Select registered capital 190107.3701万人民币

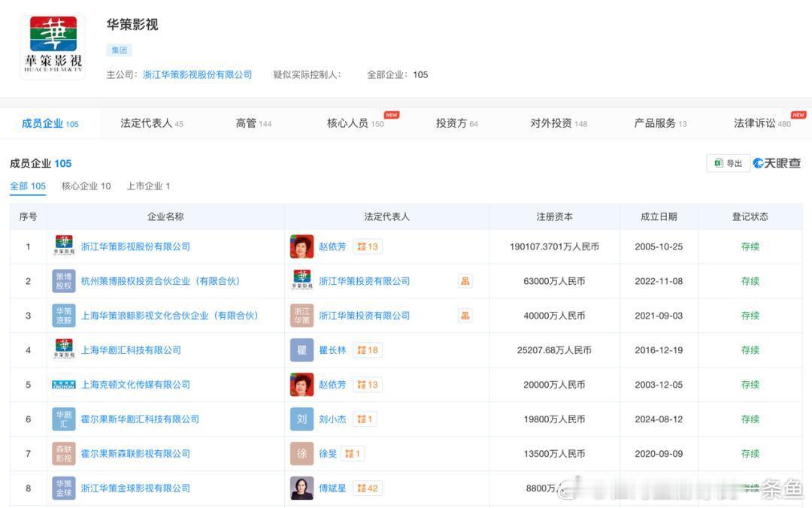coord(555,246)
